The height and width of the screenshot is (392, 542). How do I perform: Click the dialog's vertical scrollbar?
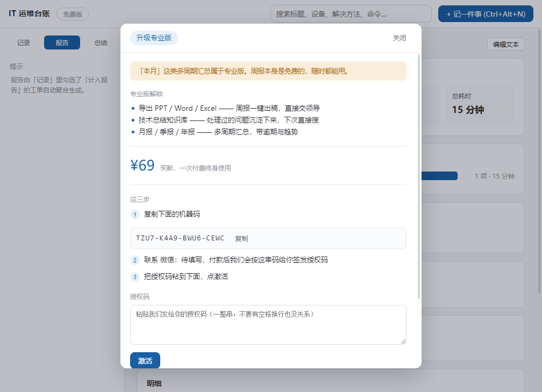419,176
